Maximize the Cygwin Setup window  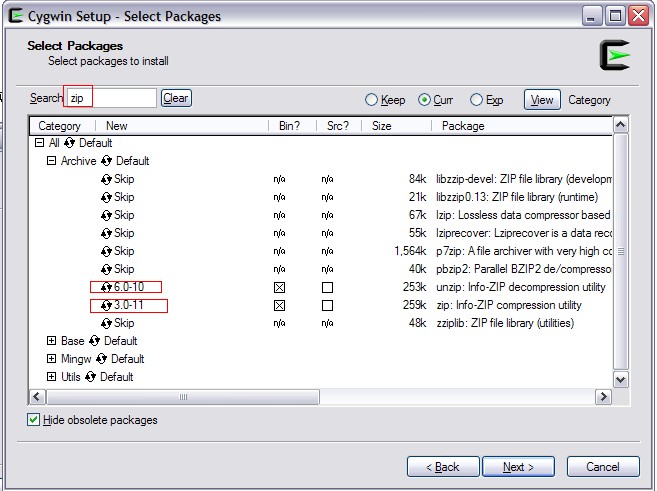(615, 16)
